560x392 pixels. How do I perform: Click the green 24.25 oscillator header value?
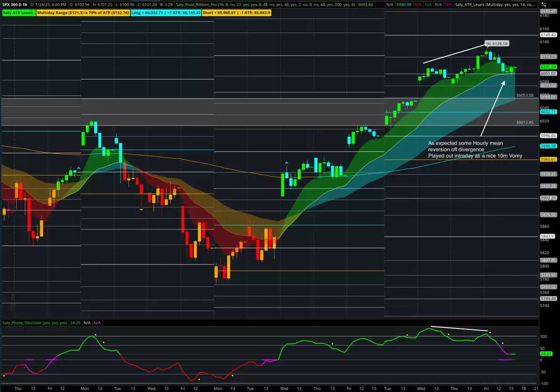(x=75, y=323)
